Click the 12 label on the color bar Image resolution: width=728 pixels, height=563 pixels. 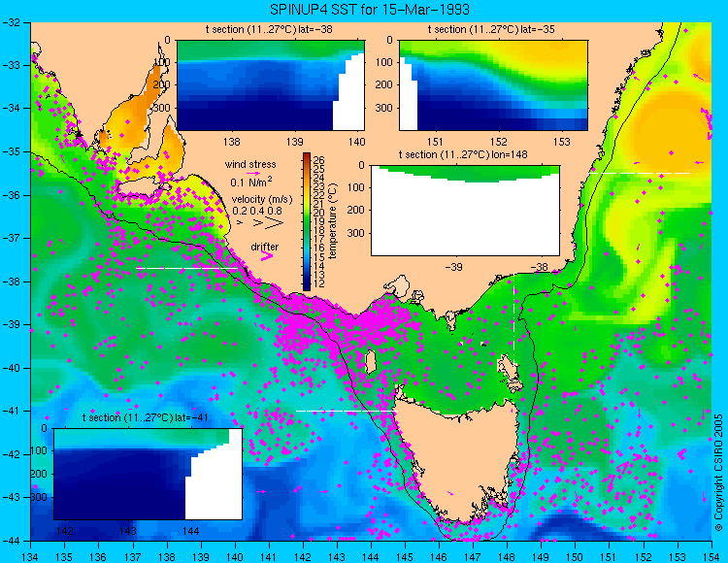click(x=319, y=283)
